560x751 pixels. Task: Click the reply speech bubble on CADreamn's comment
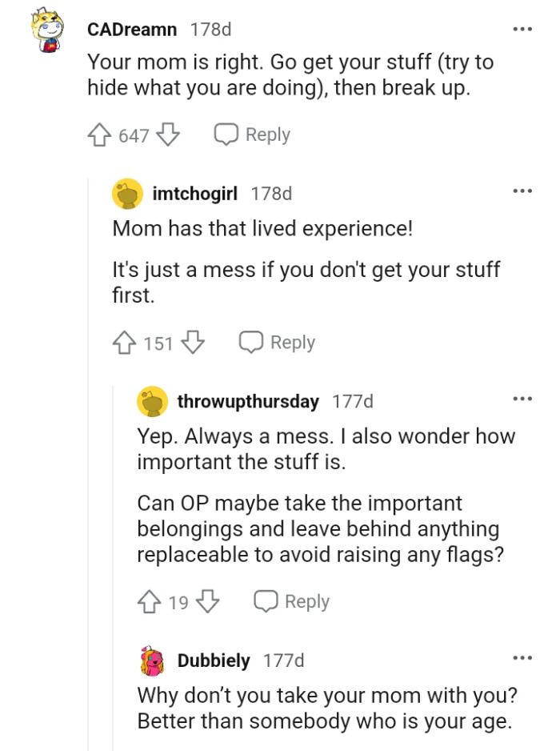(226, 135)
